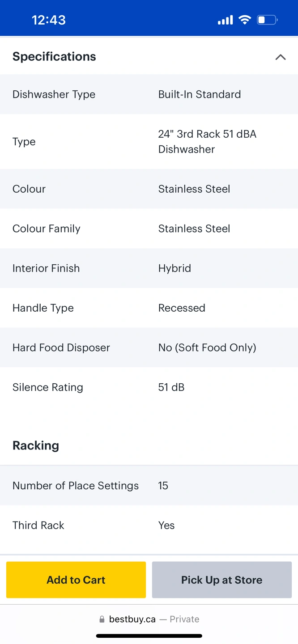This screenshot has width=298, height=644.
Task: Select the Silence Rating 51 dB row
Action: click(149, 387)
